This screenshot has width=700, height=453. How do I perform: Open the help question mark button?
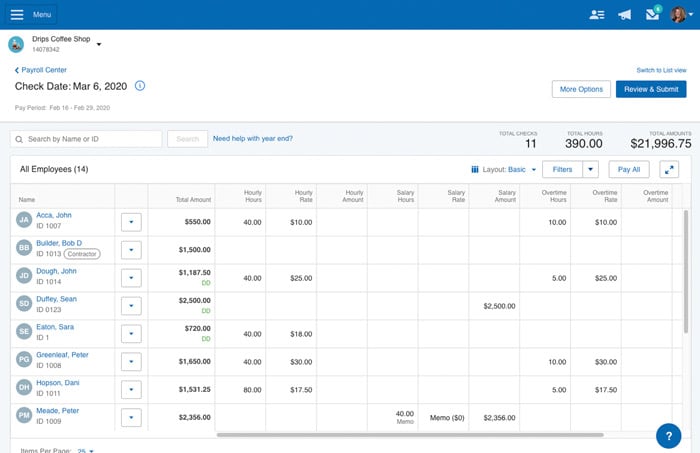tap(668, 436)
